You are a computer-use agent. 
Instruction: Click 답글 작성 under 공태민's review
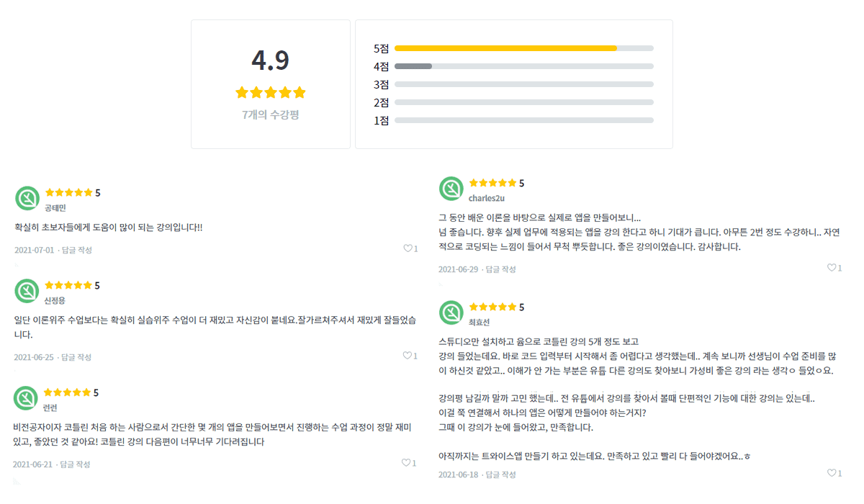[76, 250]
